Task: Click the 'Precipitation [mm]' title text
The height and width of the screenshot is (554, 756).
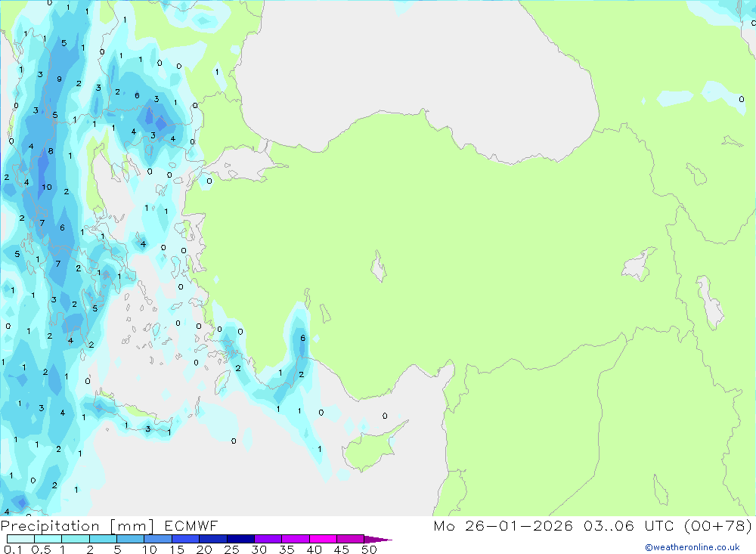Action: coord(77,526)
